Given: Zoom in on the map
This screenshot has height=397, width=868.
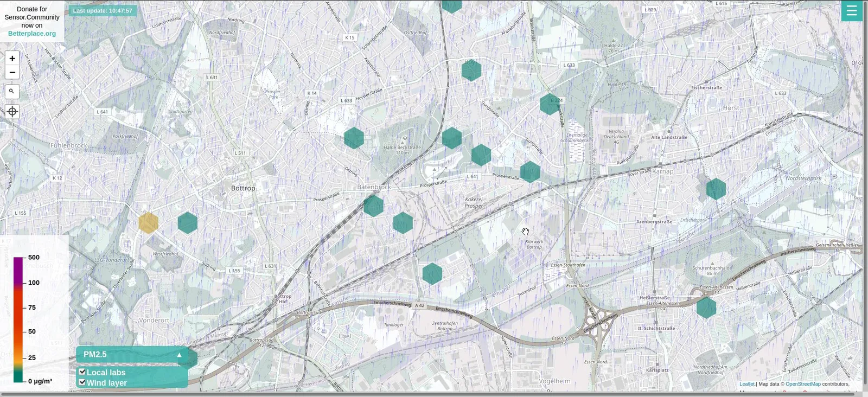Looking at the screenshot, I should click(12, 58).
